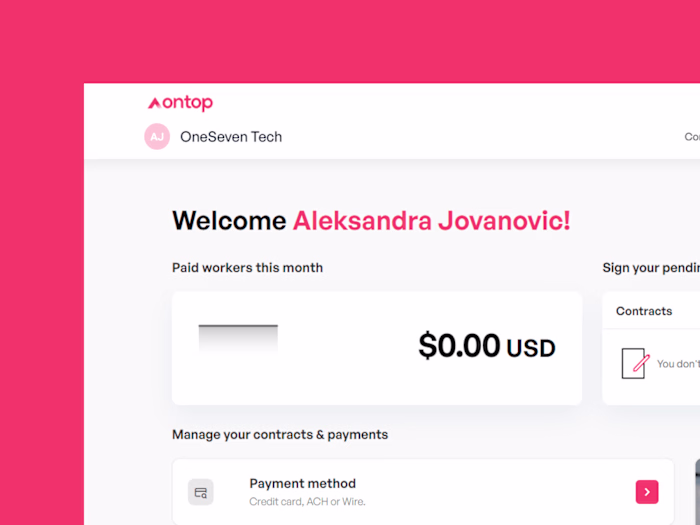700x525 pixels.
Task: Select the OneSeven Tech company name
Action: click(x=231, y=137)
